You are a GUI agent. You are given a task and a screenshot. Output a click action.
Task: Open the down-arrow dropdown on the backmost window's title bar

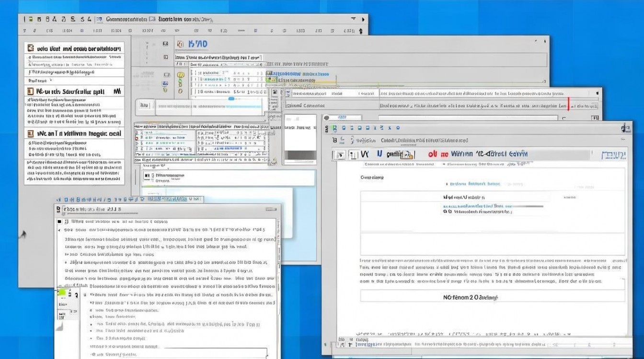[353, 19]
